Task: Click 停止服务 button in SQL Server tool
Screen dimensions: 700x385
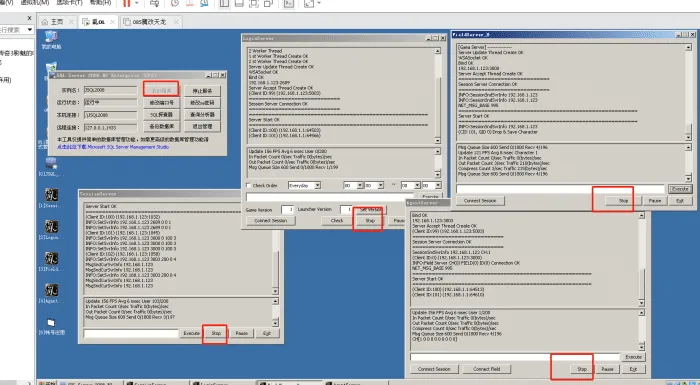Action: pyautogui.click(x=202, y=91)
